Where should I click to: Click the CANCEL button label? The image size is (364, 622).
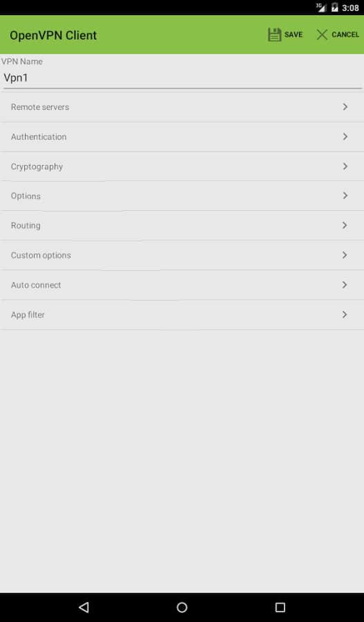[345, 35]
